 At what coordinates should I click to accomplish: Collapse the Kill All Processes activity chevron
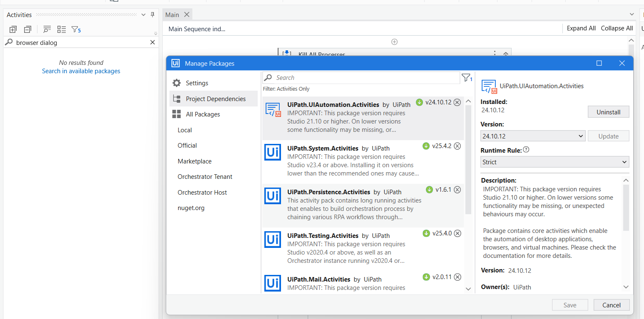point(506,54)
